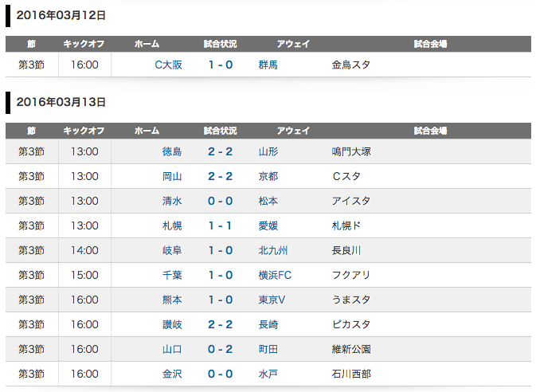Open the 水戸 away team link
The image size is (536, 392).
[x=268, y=374]
